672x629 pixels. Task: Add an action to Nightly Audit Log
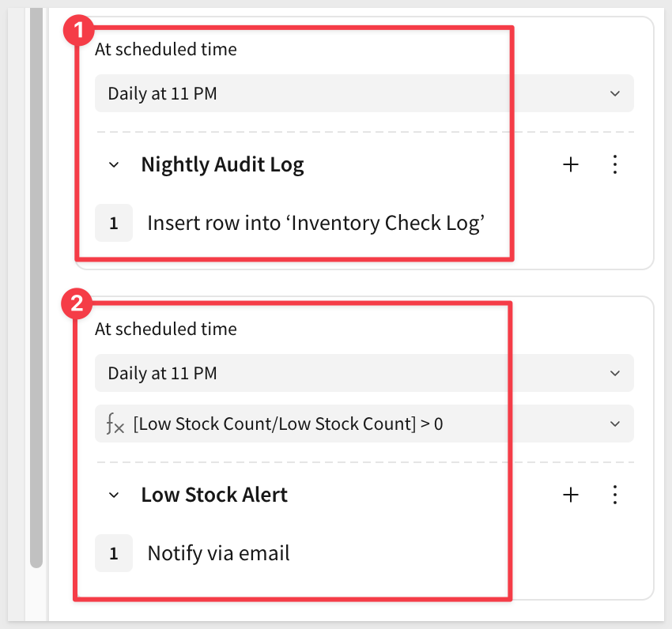click(x=570, y=164)
